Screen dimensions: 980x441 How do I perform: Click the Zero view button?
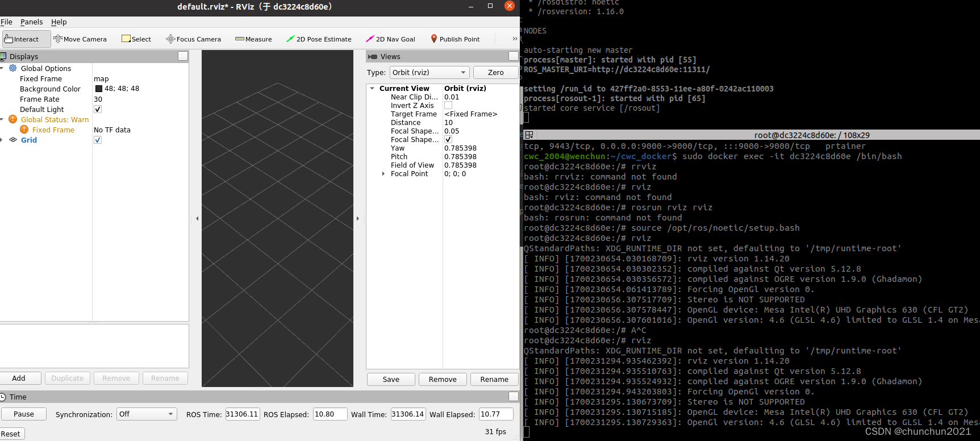[496, 73]
